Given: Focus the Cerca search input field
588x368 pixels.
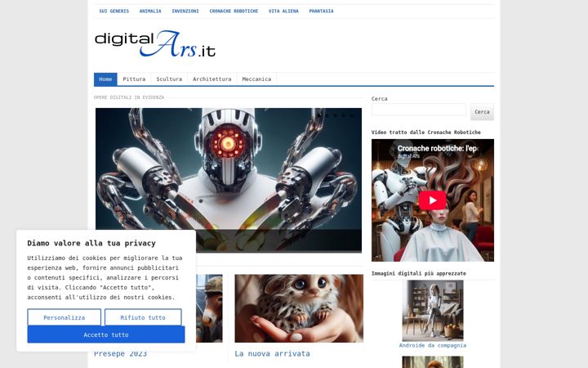Looking at the screenshot, I should 418,110.
